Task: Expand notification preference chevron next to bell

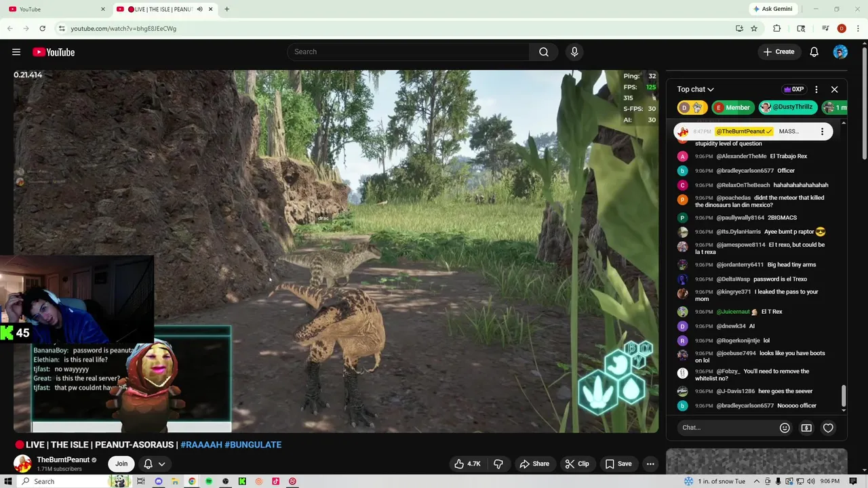Action: [x=162, y=464]
